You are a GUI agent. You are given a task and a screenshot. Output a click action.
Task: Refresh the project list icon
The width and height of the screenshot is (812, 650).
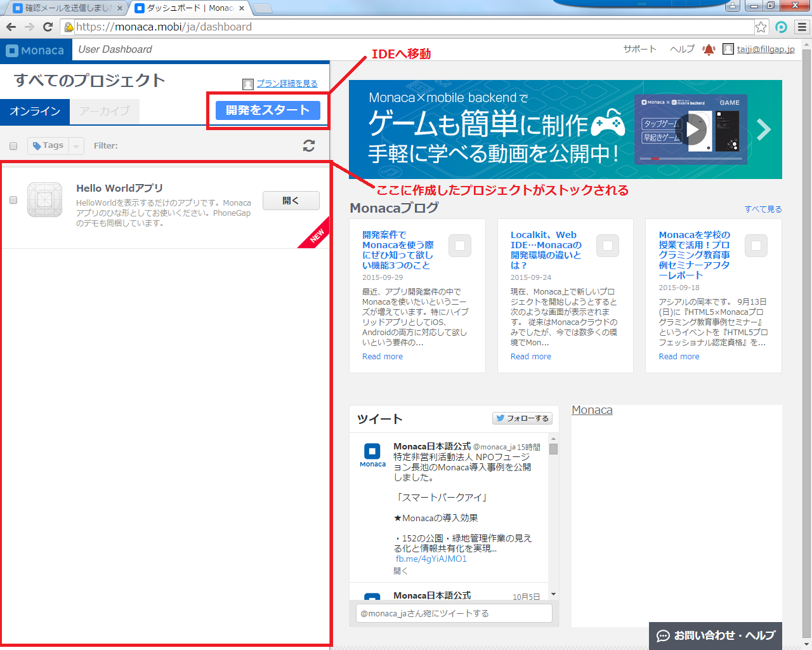tap(309, 145)
